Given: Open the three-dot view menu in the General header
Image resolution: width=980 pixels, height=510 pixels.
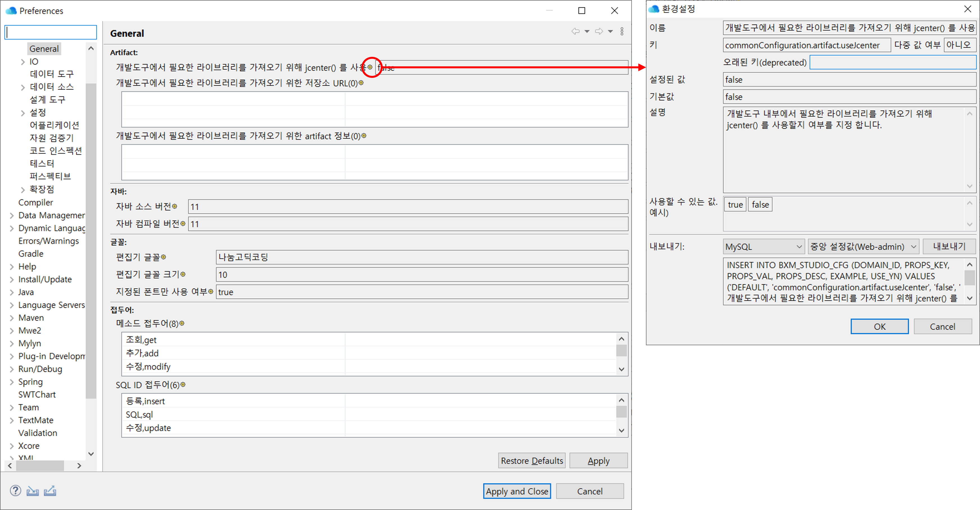Looking at the screenshot, I should tap(622, 31).
